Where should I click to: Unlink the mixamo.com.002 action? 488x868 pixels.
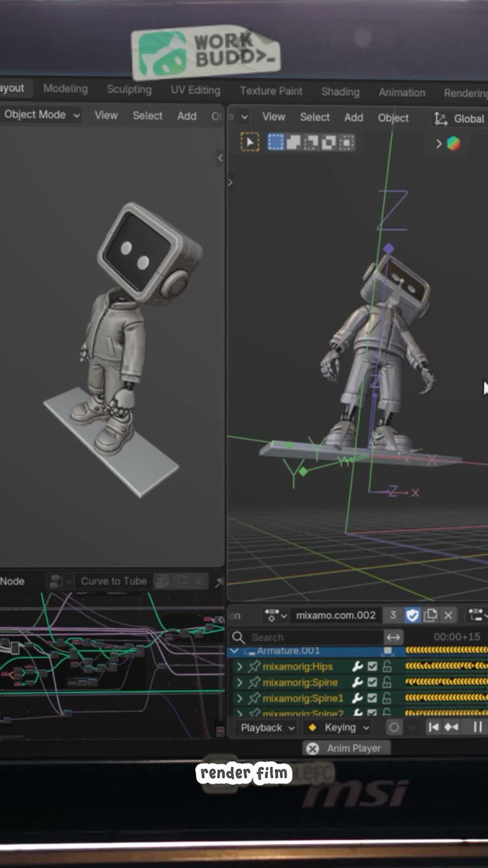click(x=449, y=615)
